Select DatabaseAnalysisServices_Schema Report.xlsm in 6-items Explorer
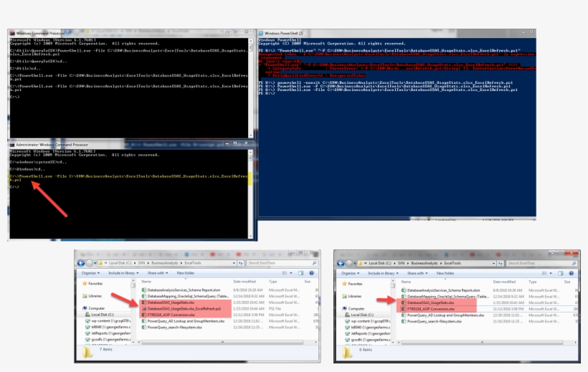Viewport: 588px width, 372px height. pos(444,290)
